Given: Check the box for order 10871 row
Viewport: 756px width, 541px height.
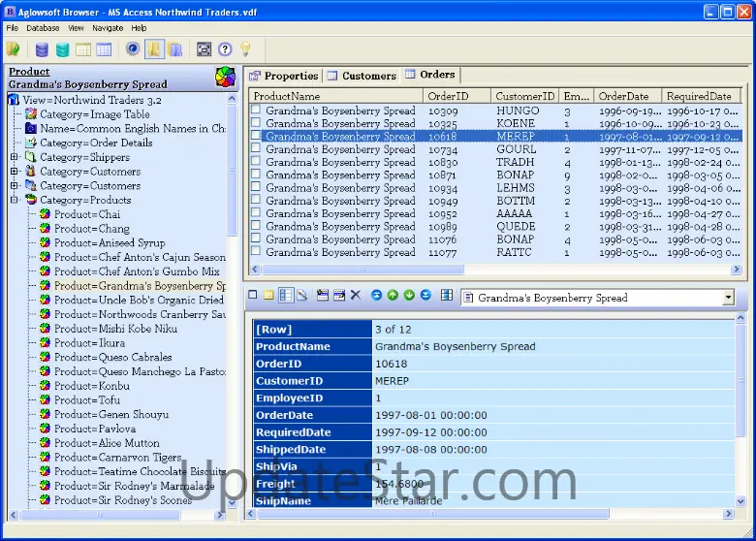Looking at the screenshot, I should tap(256, 175).
